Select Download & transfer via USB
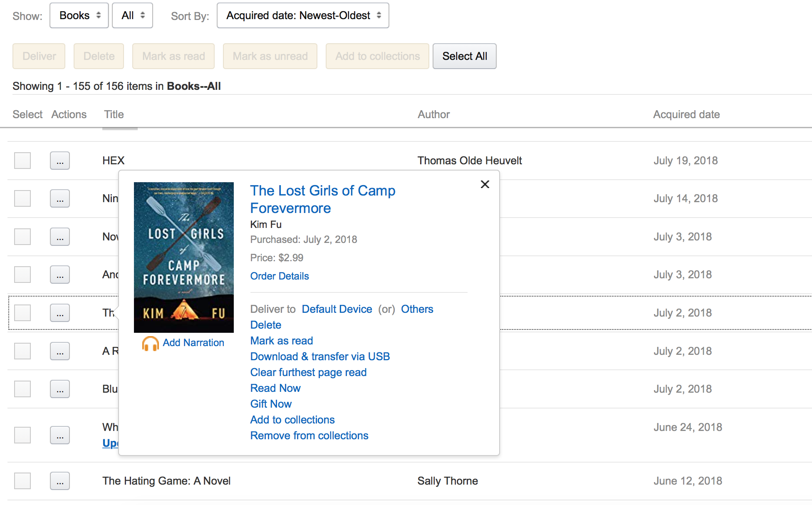This screenshot has width=812, height=505. [320, 356]
